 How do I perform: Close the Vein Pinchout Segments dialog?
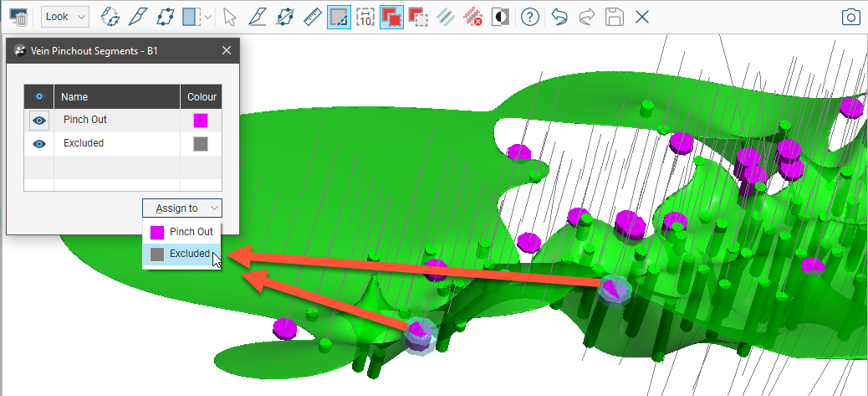pyautogui.click(x=227, y=51)
